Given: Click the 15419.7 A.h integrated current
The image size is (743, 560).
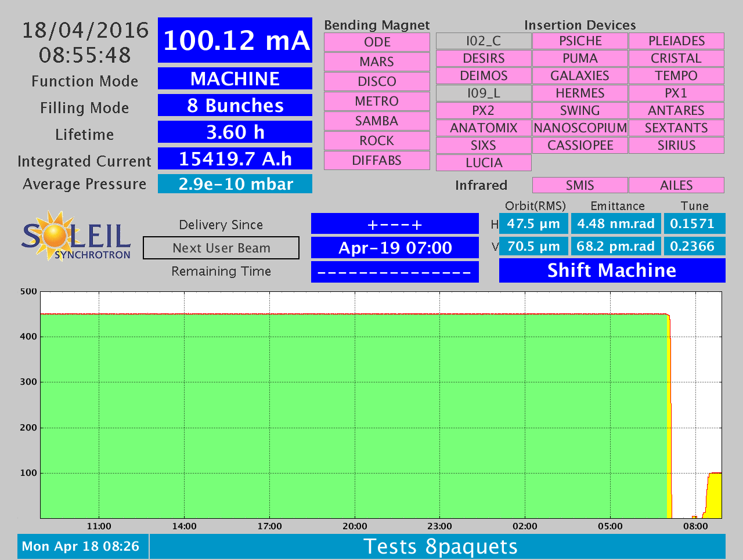Looking at the screenshot, I should click(x=235, y=158).
